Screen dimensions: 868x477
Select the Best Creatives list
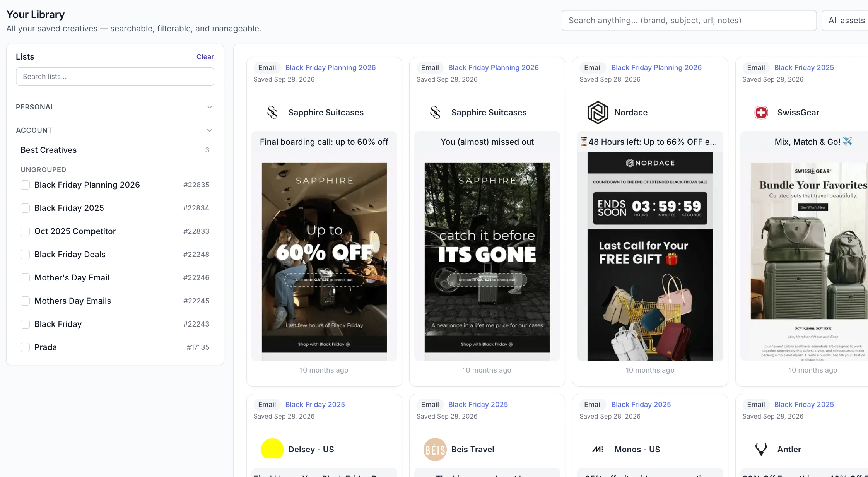[x=115, y=150]
